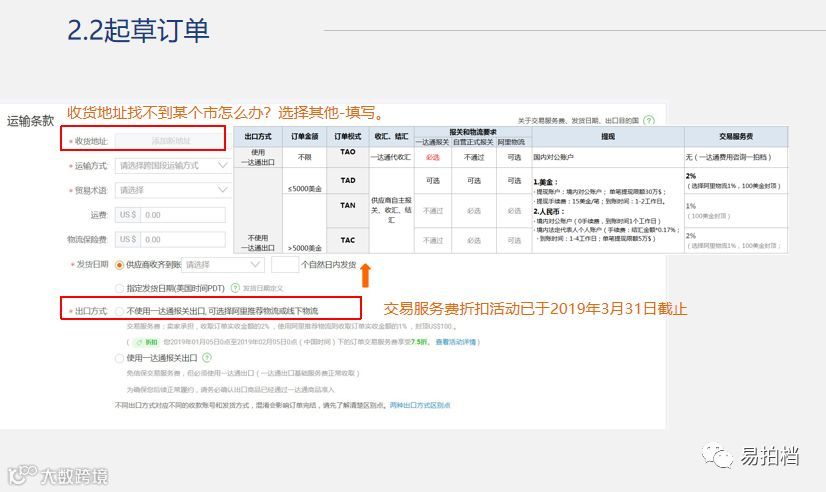Click the 订单金额 table header
The height and width of the screenshot is (492, 826).
[x=304, y=136]
